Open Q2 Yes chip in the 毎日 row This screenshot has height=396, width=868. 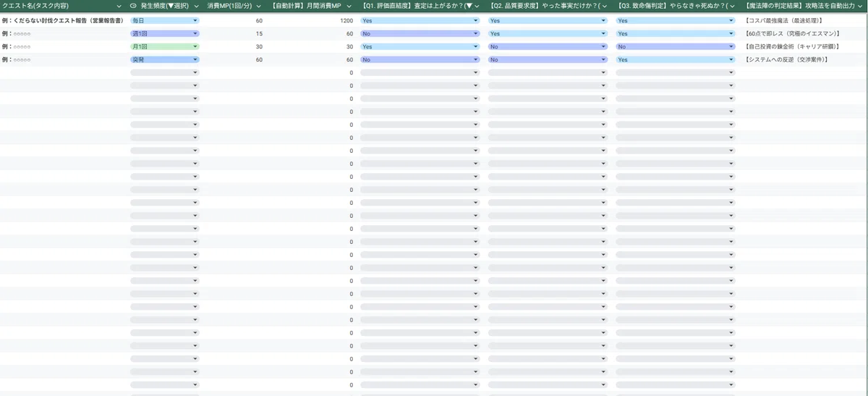coord(548,20)
